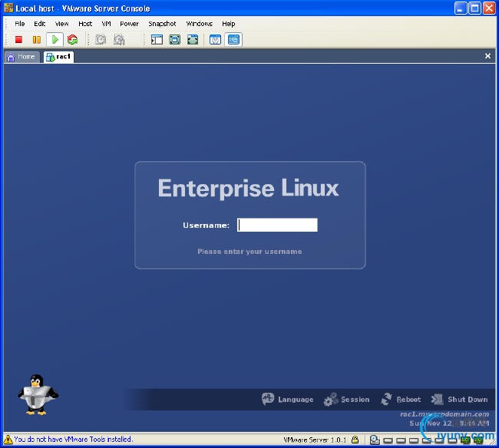This screenshot has height=448, width=499.
Task: Click the 'You do not have VMware Tools installed' message
Action: pos(73,440)
